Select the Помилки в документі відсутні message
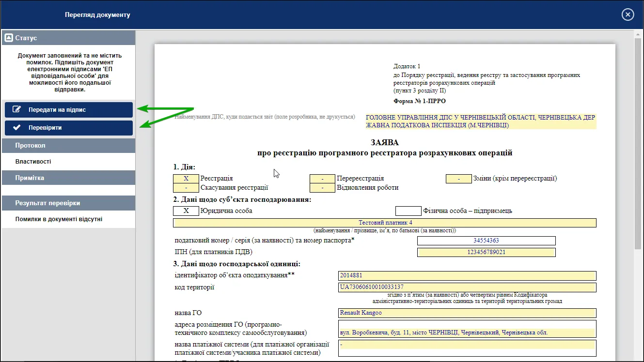Screen dimensions: 644x362 pos(59,219)
